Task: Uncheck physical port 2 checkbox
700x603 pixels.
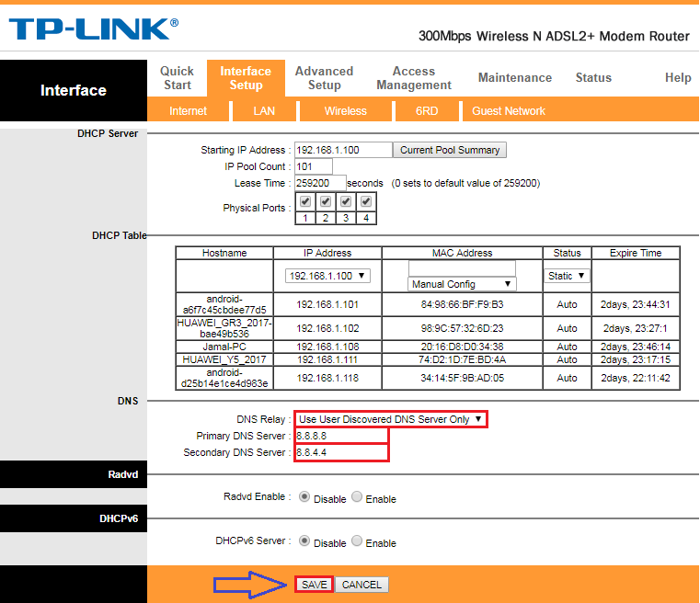Action: pos(326,201)
